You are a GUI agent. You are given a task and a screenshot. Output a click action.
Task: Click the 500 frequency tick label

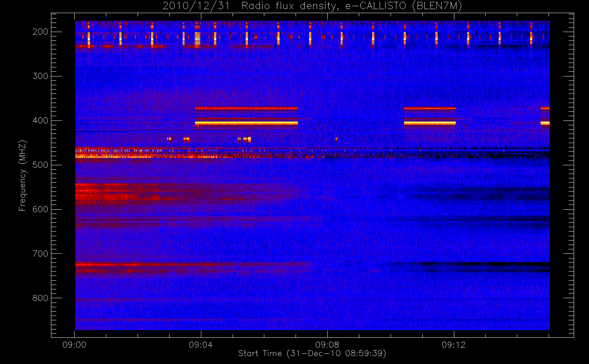coord(40,165)
